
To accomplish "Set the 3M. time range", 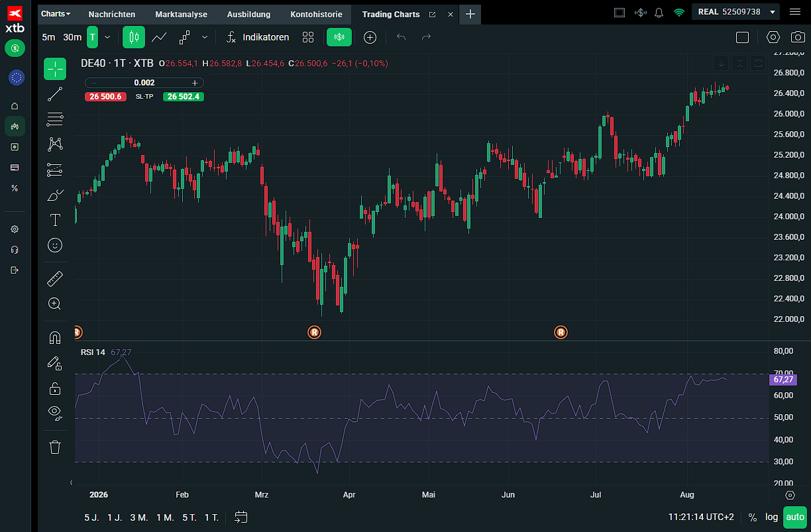I will pyautogui.click(x=138, y=517).
